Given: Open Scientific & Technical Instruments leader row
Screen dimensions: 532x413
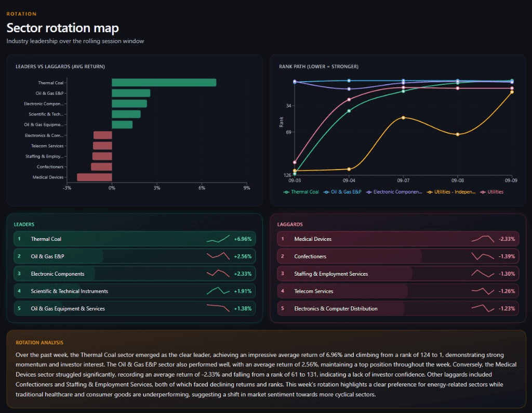Looking at the screenshot, I should pyautogui.click(x=135, y=291).
